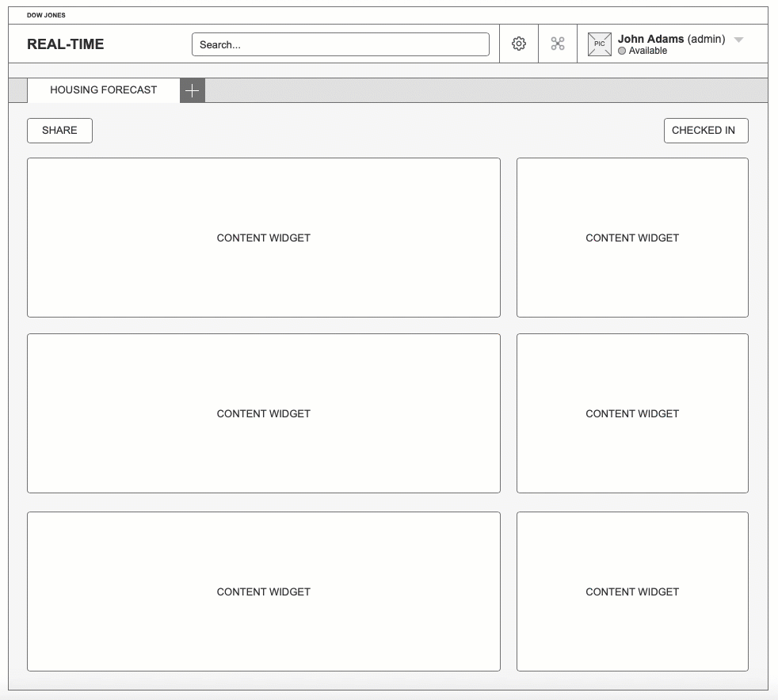Switch to the HOUSING FORECAST tab

coord(103,90)
